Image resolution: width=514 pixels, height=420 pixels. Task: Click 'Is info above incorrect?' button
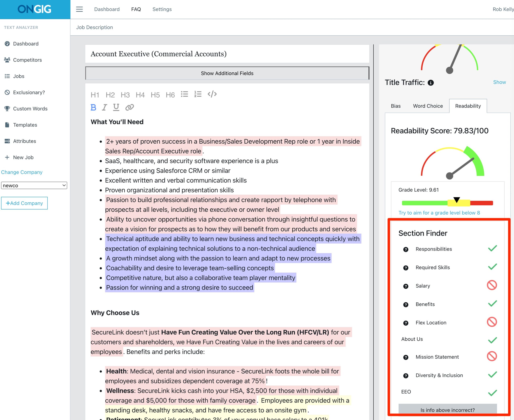click(447, 410)
